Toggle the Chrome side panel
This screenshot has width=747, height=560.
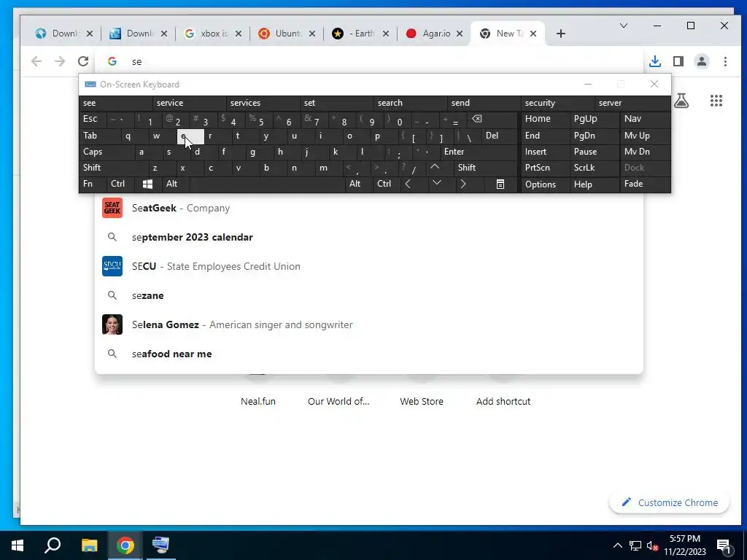(678, 61)
